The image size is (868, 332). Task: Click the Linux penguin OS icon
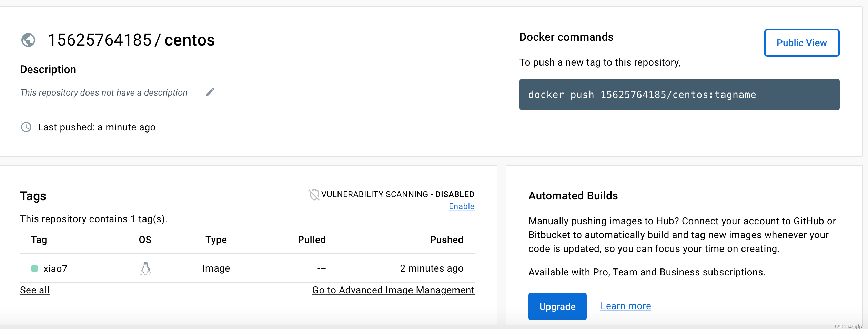coord(145,268)
